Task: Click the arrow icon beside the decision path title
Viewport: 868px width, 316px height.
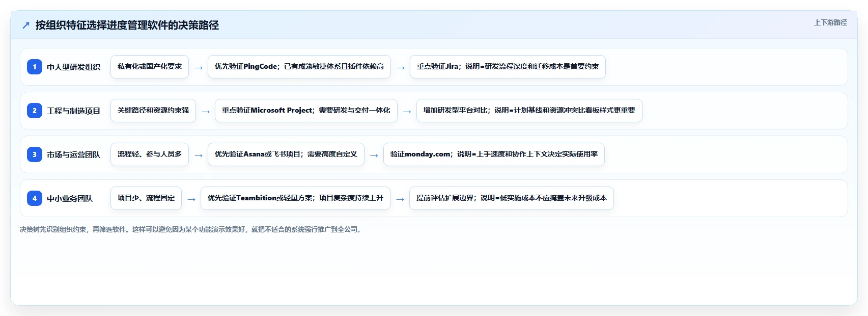Action: [x=26, y=25]
